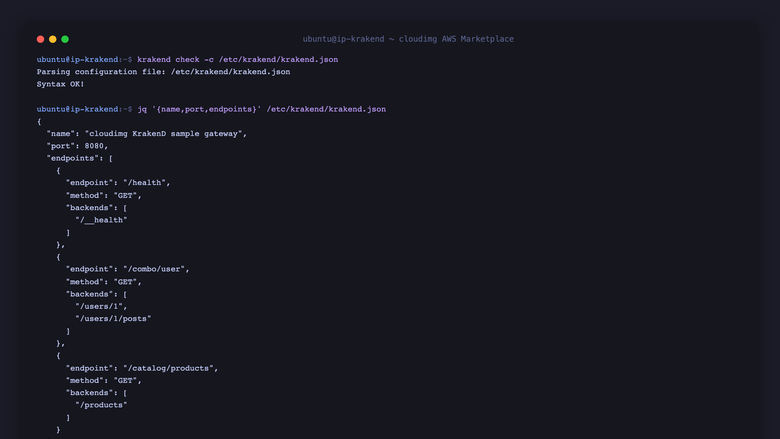Viewport: 780px width, 439px height.
Task: Click the yellow minimize window button
Action: pos(53,39)
